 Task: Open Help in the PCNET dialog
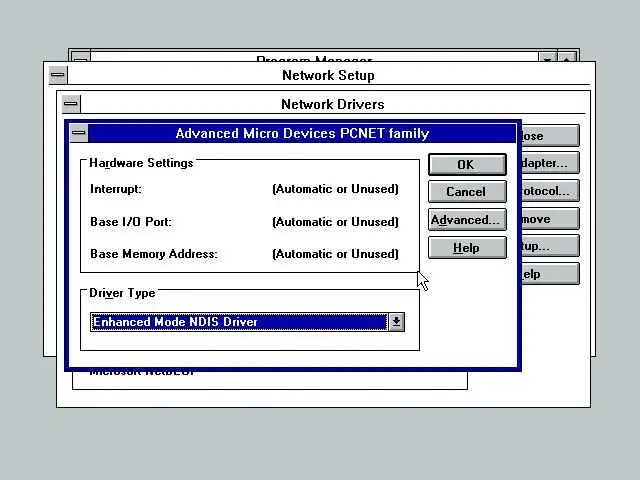(x=467, y=248)
